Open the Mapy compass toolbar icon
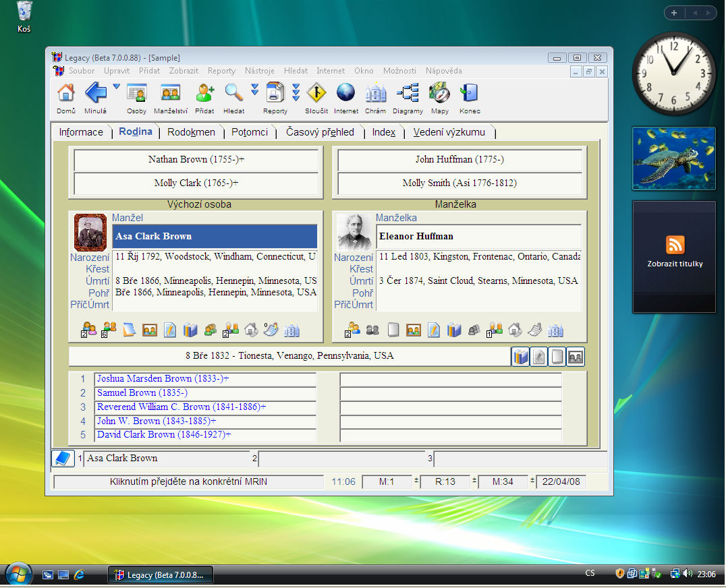Screen dimensions: 726x588 (x=439, y=93)
